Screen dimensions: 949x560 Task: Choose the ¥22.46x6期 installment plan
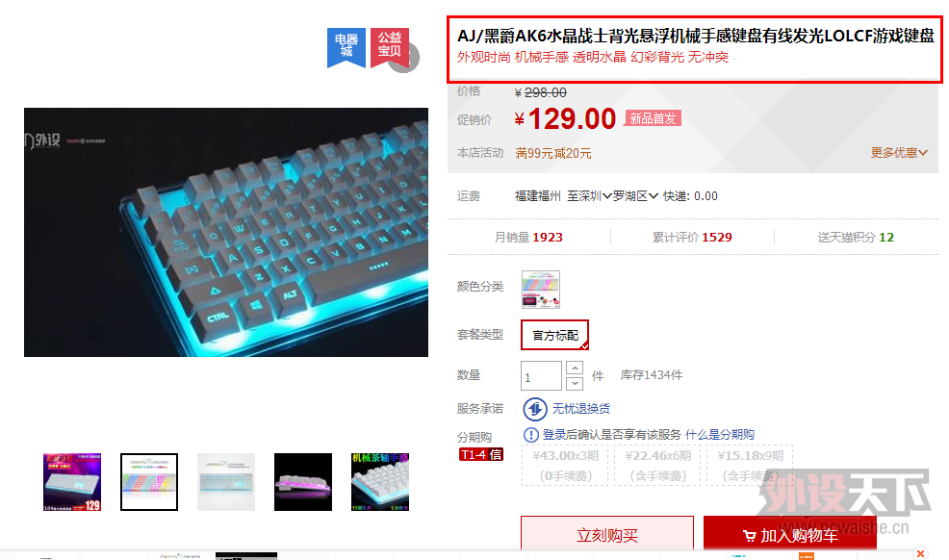pyautogui.click(x=658, y=466)
